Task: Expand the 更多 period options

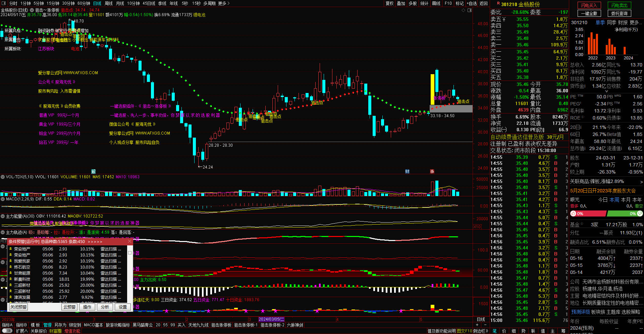Action: [224, 3]
